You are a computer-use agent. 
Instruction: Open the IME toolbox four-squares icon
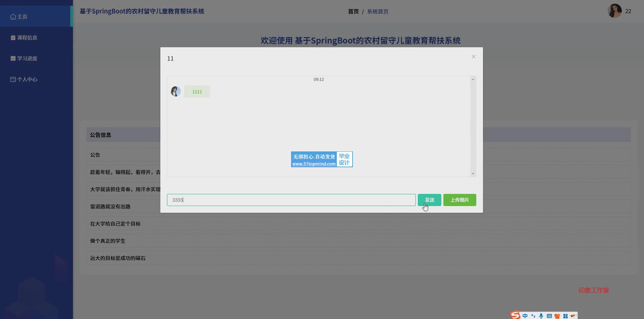pyautogui.click(x=565, y=316)
